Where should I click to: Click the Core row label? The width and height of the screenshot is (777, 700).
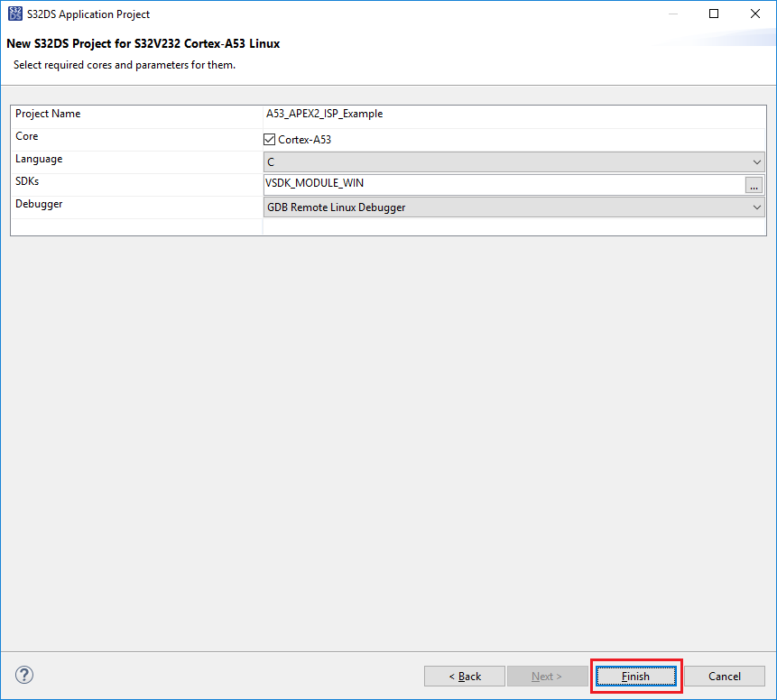click(x=27, y=136)
